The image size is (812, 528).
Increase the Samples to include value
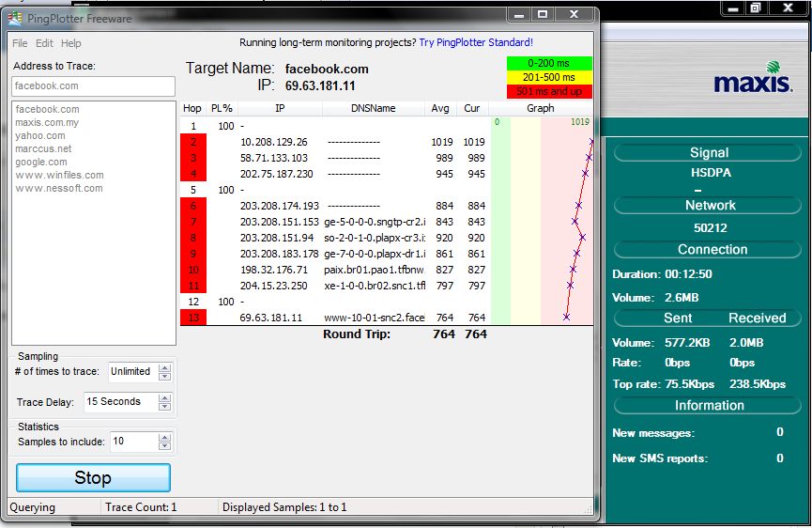(164, 438)
